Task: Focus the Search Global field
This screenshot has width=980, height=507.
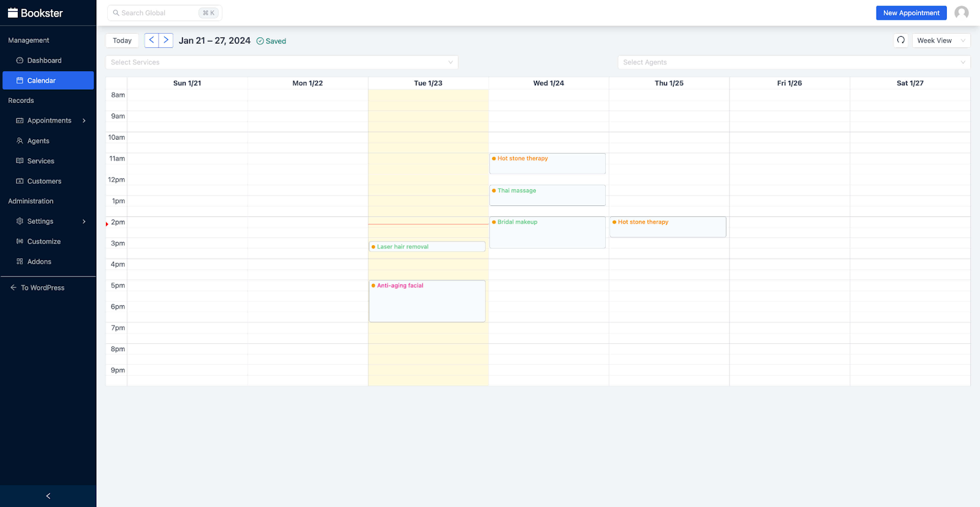Action: [x=159, y=13]
